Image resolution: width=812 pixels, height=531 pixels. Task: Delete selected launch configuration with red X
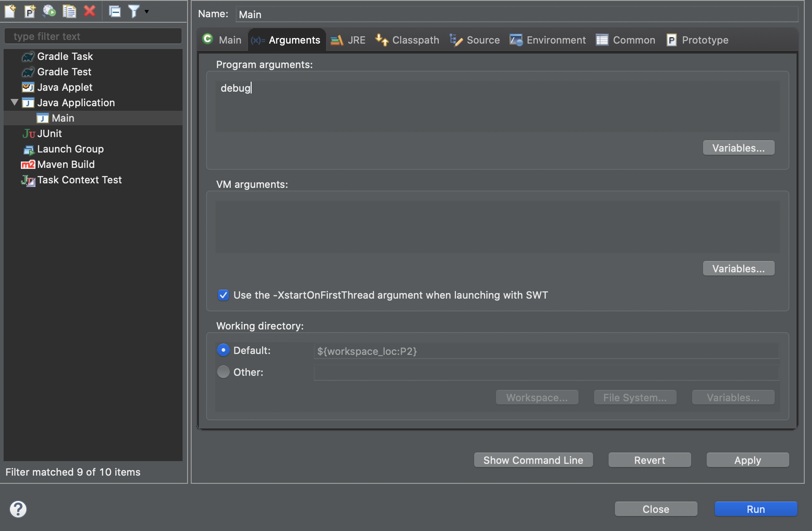(x=89, y=11)
